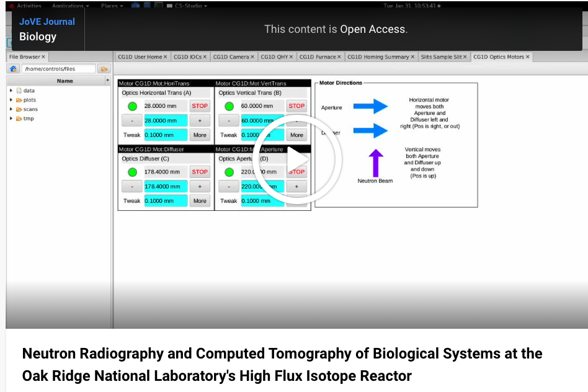Click More button for Optics Diffuser (C)
Viewport: 588px width, 392px height.
tap(200, 201)
